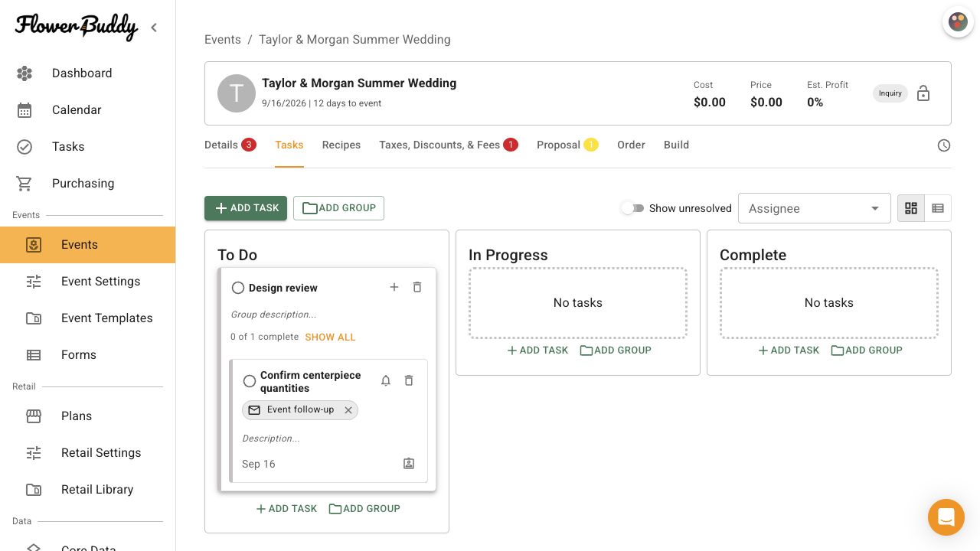980x551 pixels.
Task: Switch to the Proposal tab
Action: click(x=567, y=145)
